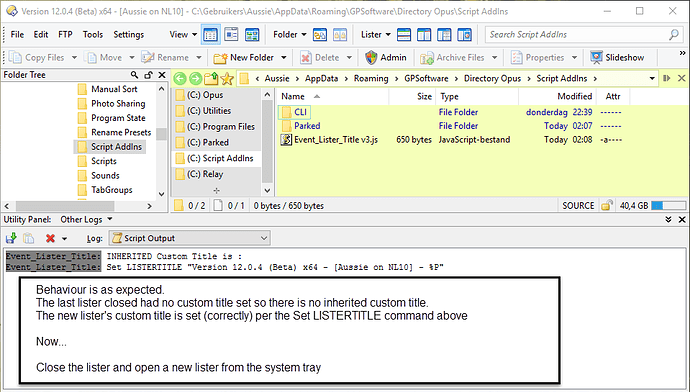Open the File menu
Screen dimensions: 690x392
pyautogui.click(x=17, y=34)
